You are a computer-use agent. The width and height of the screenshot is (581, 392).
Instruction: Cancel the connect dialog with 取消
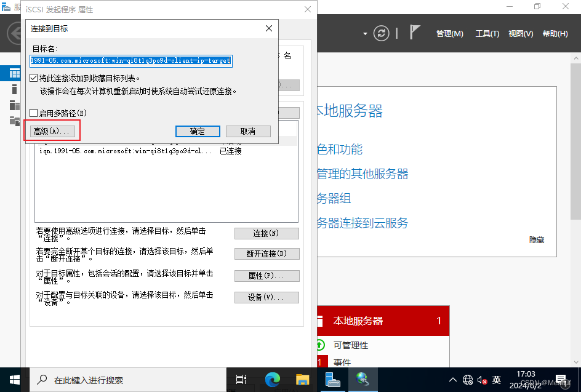pos(248,131)
